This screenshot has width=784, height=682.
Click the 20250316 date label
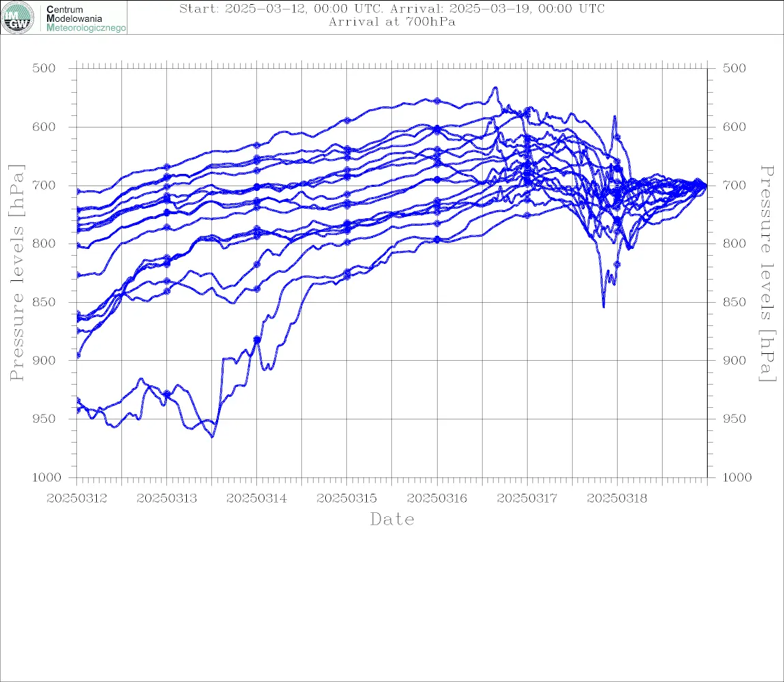click(x=437, y=499)
